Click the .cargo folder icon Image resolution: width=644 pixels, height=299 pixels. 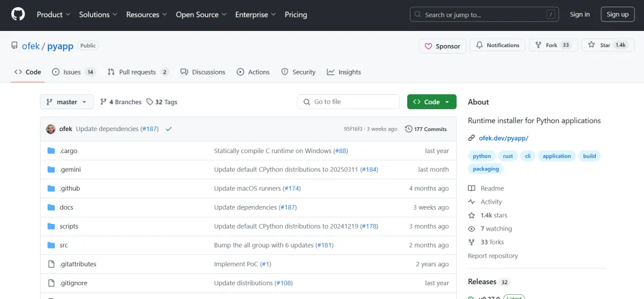[x=51, y=151]
